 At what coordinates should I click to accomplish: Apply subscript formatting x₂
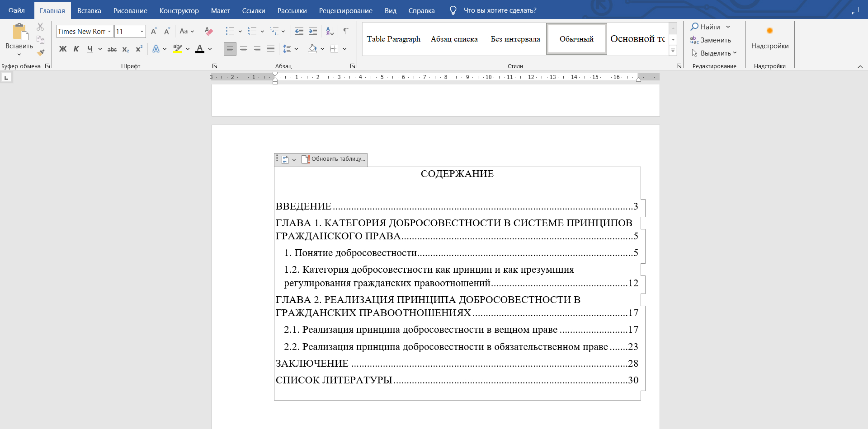click(126, 49)
